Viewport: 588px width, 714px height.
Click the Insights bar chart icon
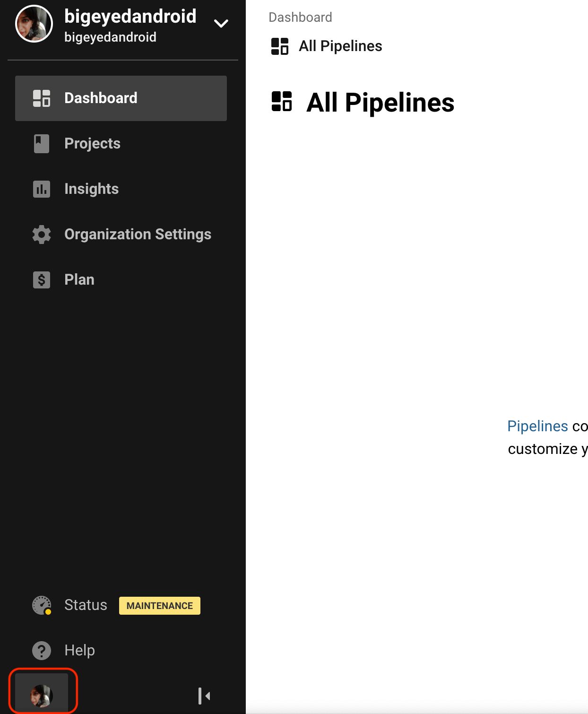[42, 189]
